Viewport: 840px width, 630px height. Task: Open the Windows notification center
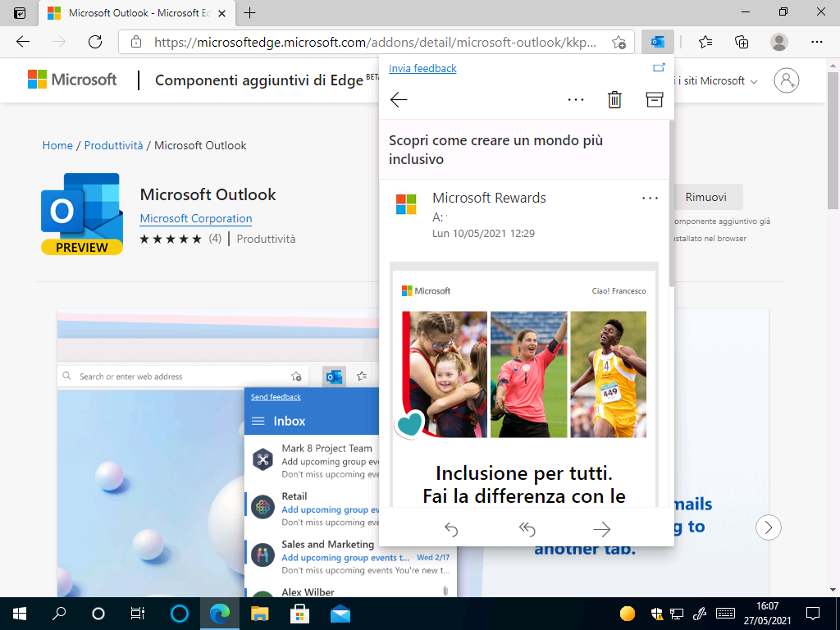click(813, 614)
